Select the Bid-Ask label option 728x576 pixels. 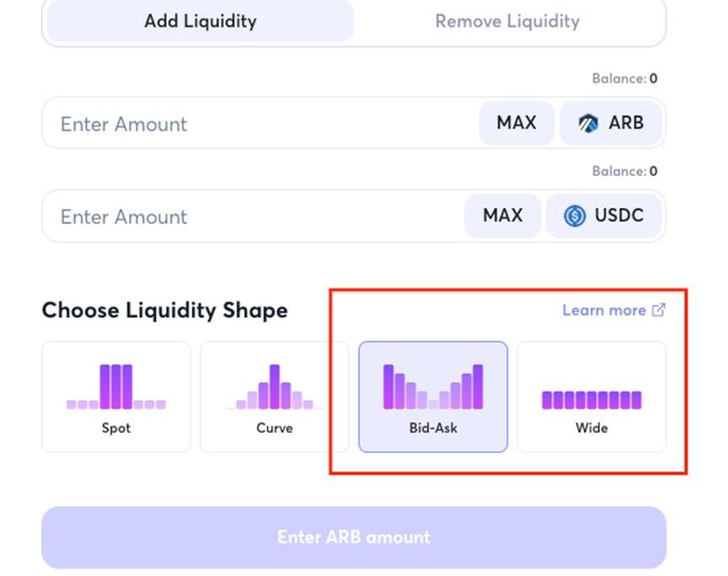pos(433,427)
